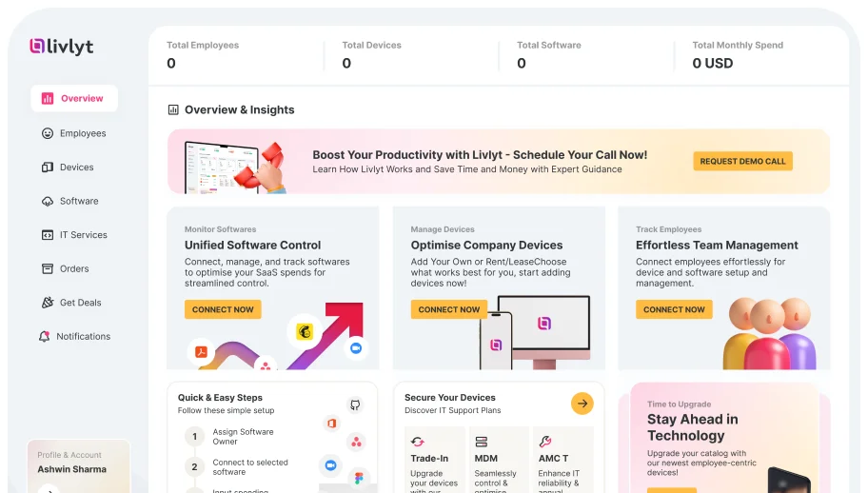Select the Devices sidebar icon

point(48,168)
